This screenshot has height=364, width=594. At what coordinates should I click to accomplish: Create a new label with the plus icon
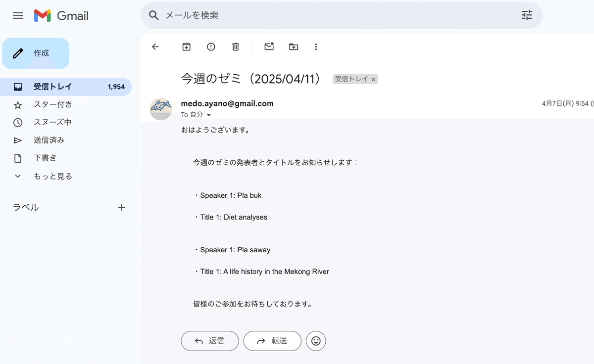[x=122, y=207]
